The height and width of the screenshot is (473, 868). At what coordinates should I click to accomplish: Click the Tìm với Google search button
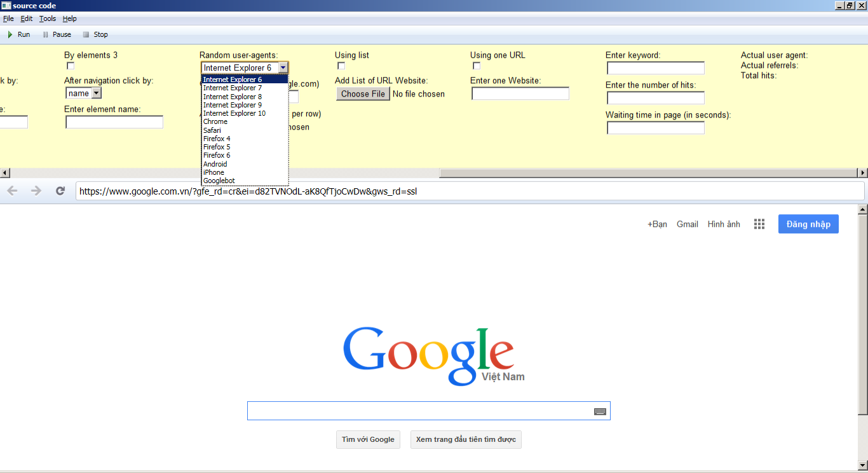point(368,439)
